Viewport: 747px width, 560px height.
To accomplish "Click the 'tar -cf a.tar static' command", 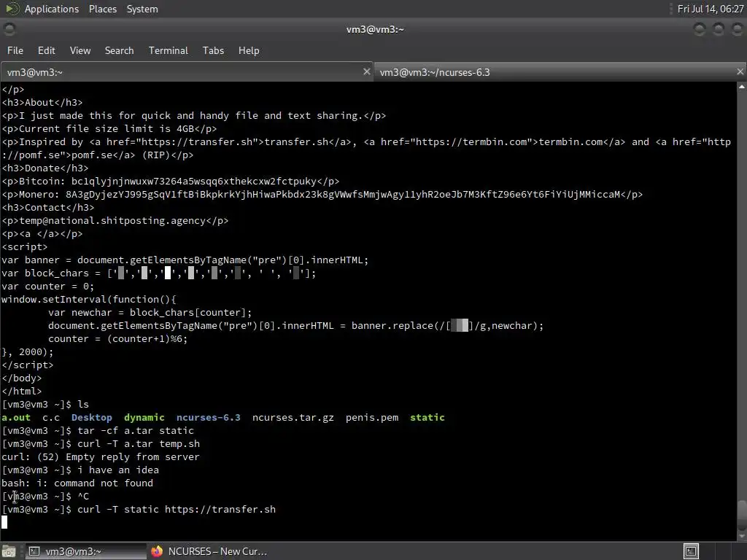I will [x=136, y=431].
